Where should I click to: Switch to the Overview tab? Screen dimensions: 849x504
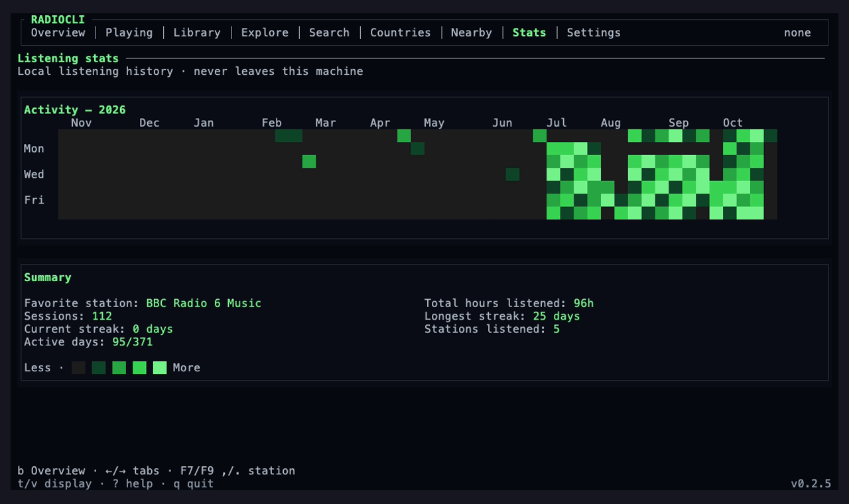point(58,32)
